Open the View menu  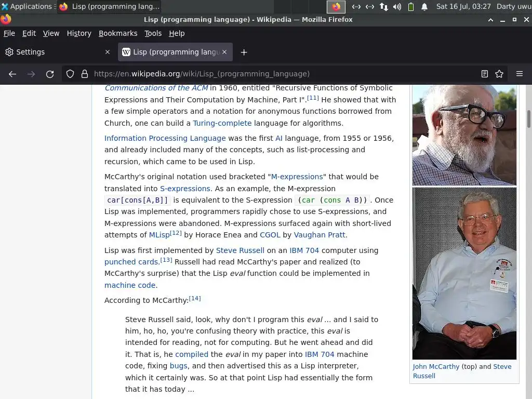(51, 33)
